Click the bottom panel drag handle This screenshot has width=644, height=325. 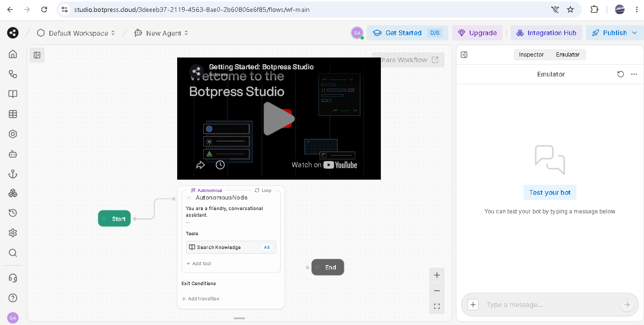[x=239, y=318]
